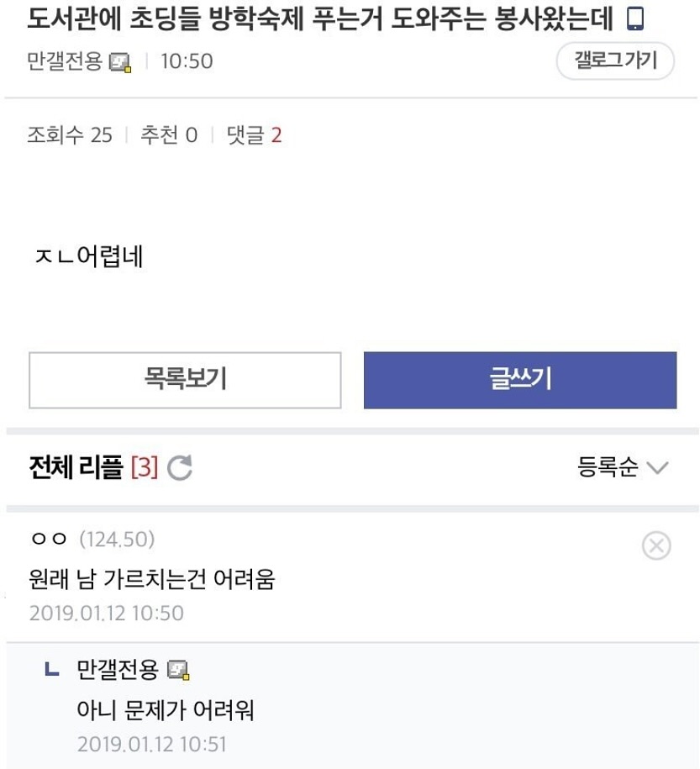Click the gallog badge icon in the reply comment
Viewport: 700px width, 769px height.
[x=178, y=671]
